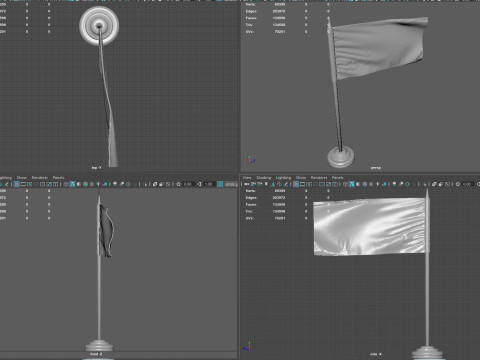Select Grease Pencil icon in side view toolbar

pyautogui.click(x=286, y=184)
